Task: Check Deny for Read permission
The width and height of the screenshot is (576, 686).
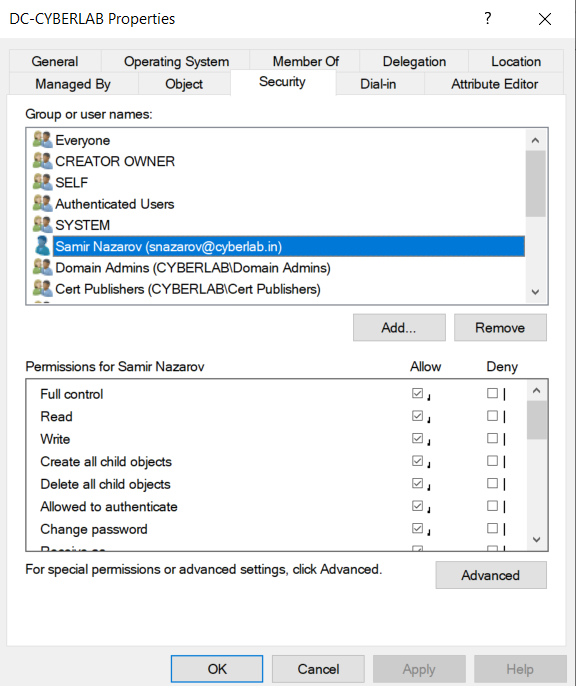Action: point(492,416)
